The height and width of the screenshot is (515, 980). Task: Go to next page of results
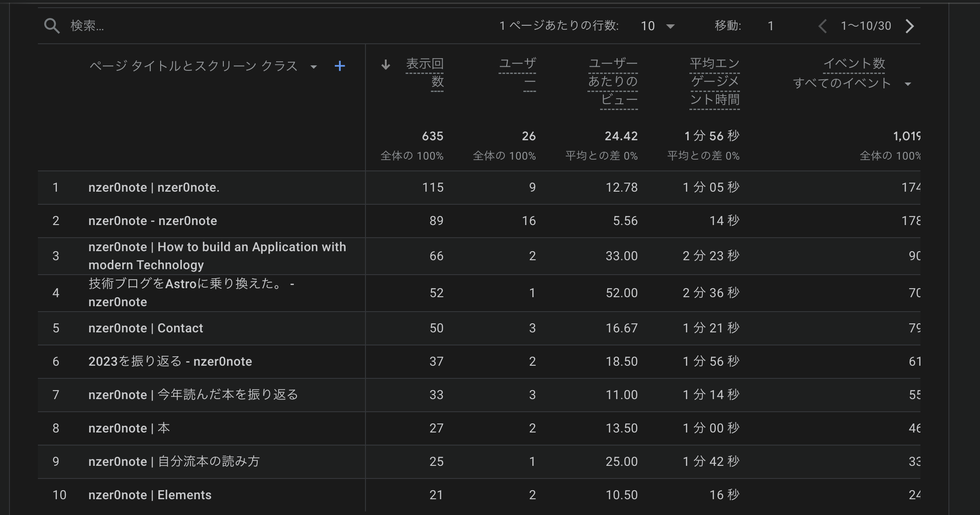910,26
